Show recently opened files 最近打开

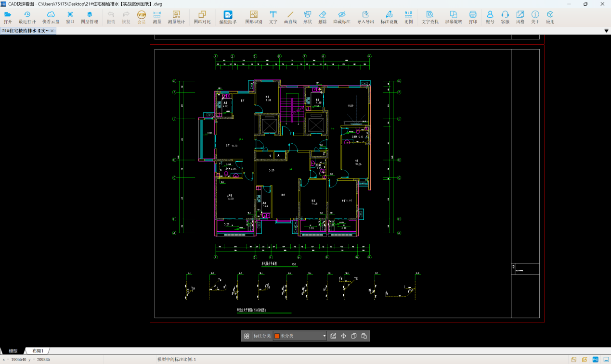[x=27, y=17]
